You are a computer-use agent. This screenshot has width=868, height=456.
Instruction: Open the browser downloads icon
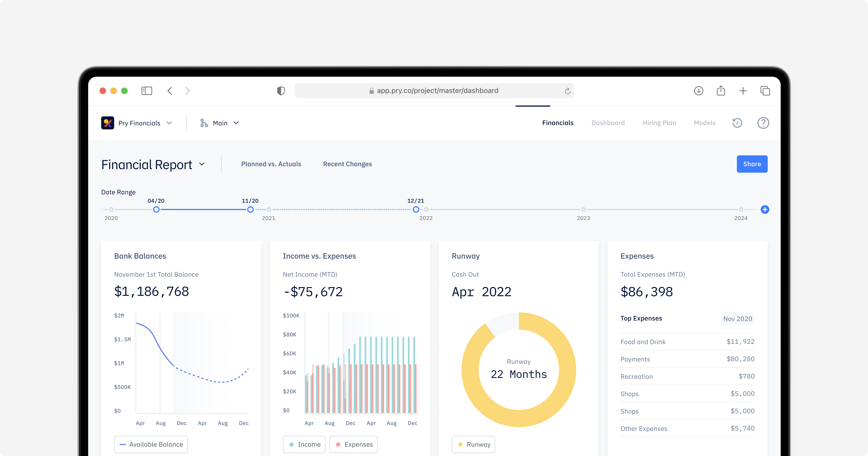click(698, 91)
